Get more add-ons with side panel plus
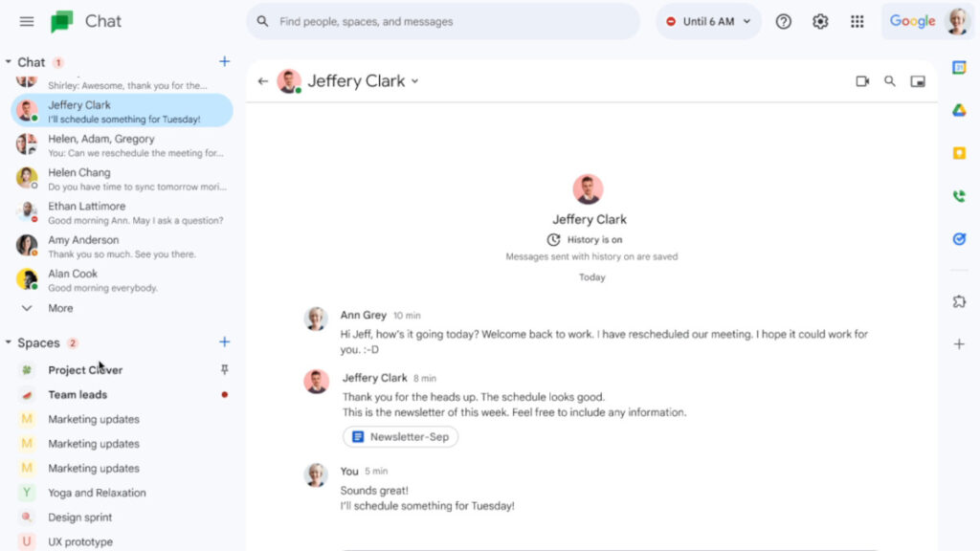Screen dimensions: 980x551 959,344
